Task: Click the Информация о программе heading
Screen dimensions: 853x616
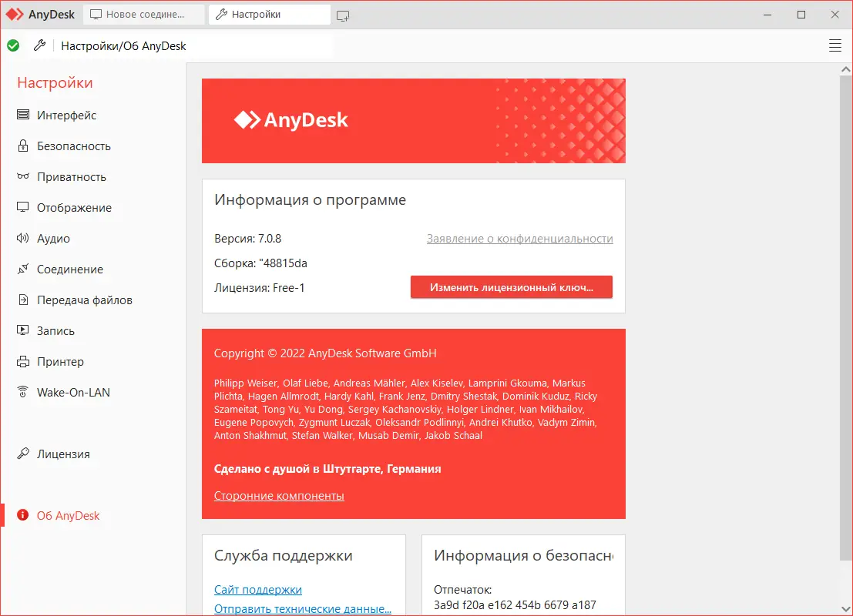Action: (x=310, y=199)
